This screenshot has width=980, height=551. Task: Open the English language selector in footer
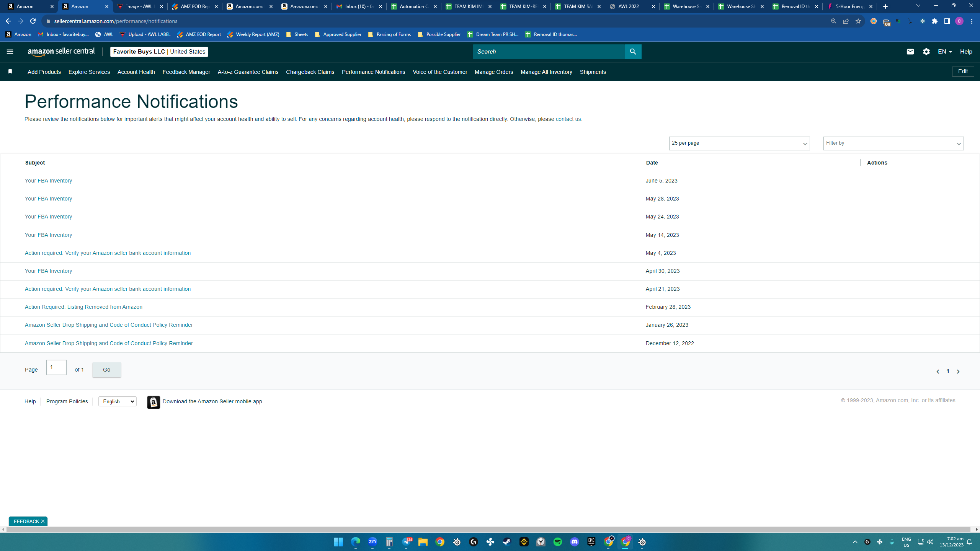point(118,401)
